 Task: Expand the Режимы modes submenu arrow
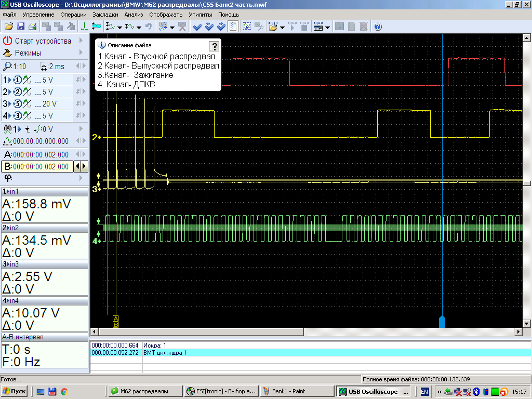pyautogui.click(x=81, y=52)
